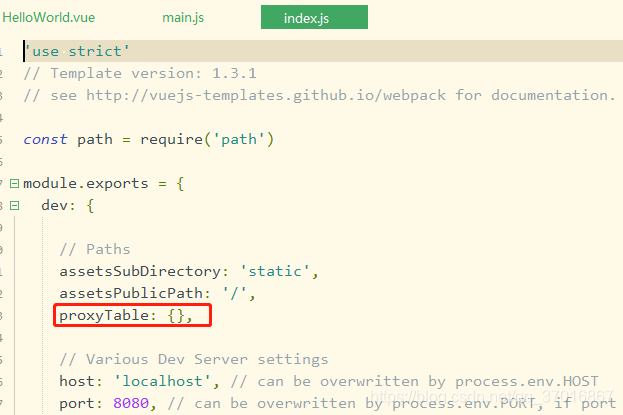The height and width of the screenshot is (415, 623).
Task: Click the port 8080 value
Action: tap(131, 403)
